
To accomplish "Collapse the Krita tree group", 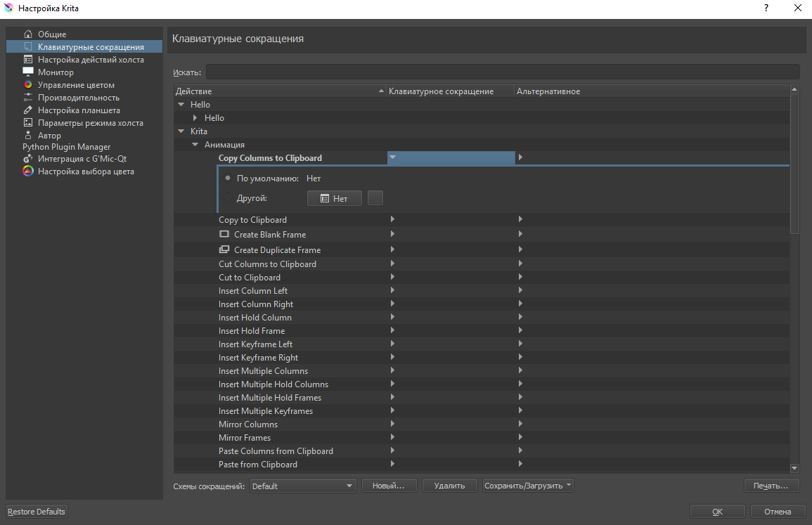I will coord(181,131).
